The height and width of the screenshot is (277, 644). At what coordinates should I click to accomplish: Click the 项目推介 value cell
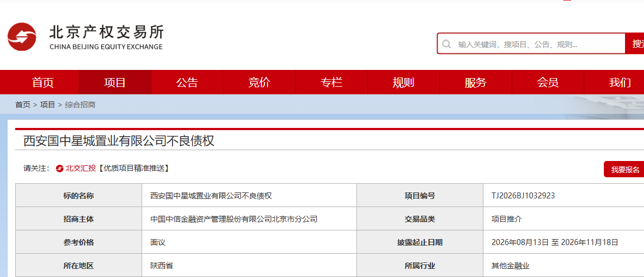pyautogui.click(x=564, y=219)
